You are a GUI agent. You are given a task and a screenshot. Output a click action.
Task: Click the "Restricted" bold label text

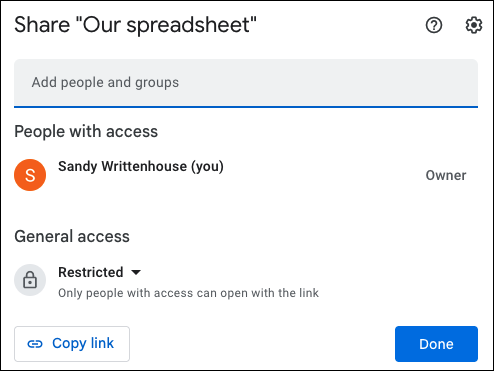coord(91,272)
